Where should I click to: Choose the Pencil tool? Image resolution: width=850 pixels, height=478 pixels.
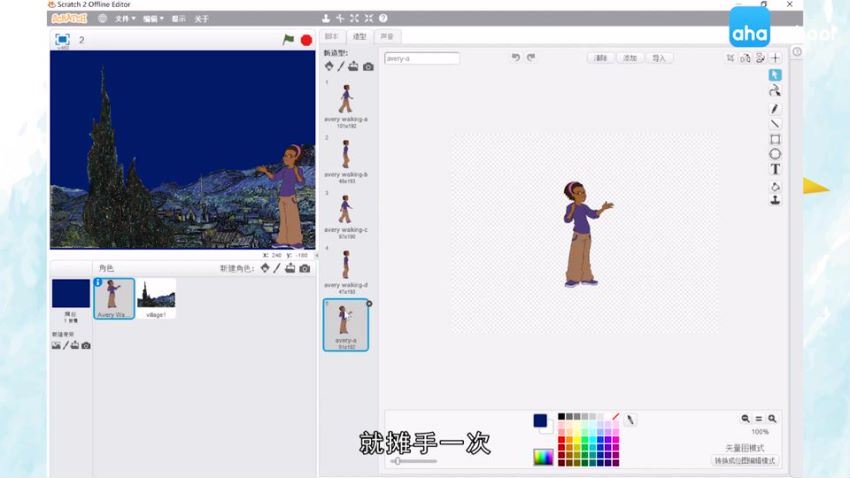(775, 108)
